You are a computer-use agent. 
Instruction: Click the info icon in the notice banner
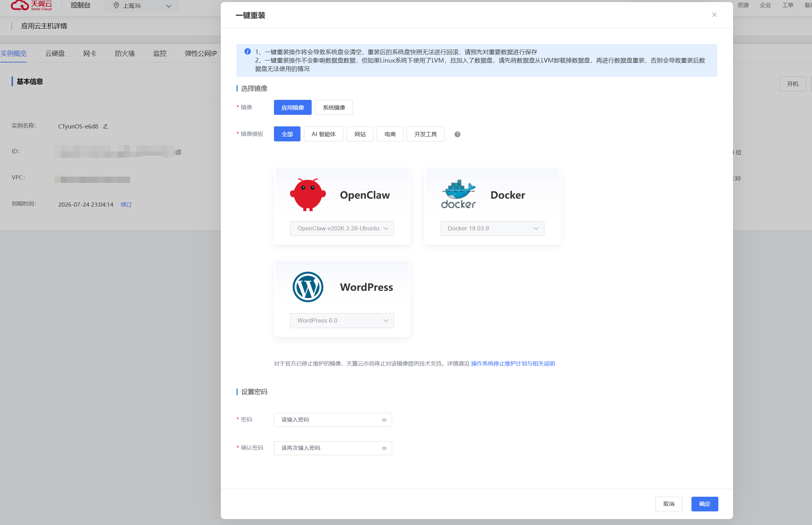[247, 52]
